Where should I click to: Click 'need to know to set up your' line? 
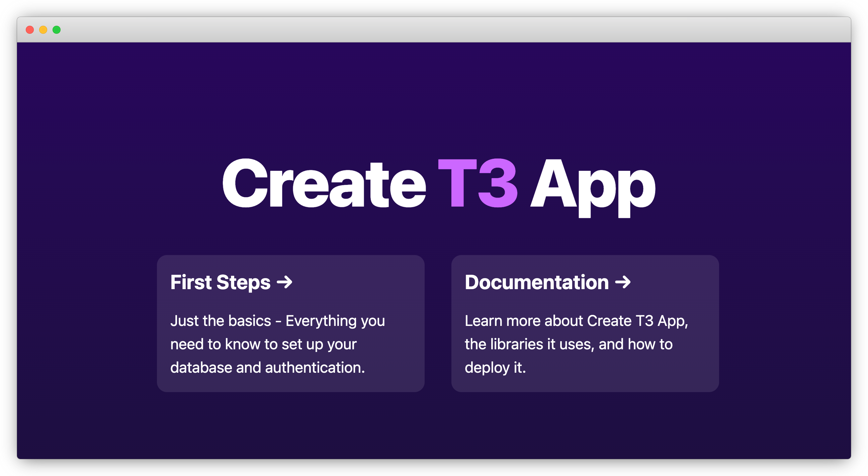263,344
